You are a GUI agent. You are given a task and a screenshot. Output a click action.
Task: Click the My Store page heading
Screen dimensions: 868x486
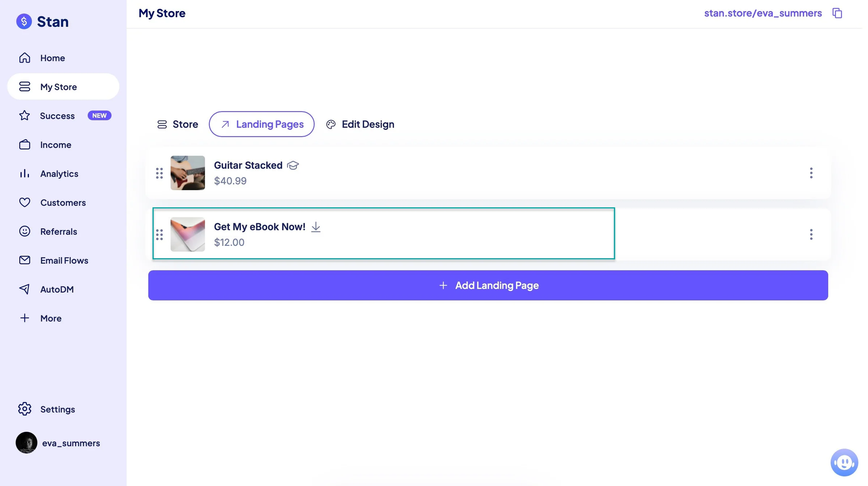pyautogui.click(x=162, y=13)
